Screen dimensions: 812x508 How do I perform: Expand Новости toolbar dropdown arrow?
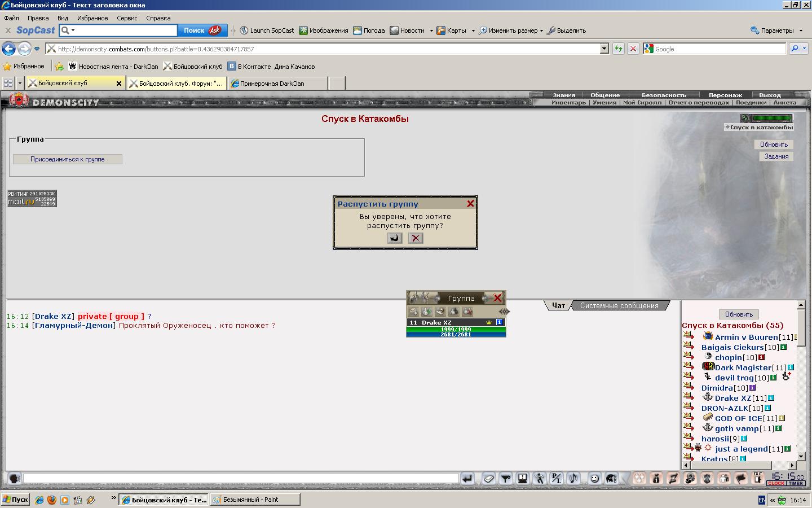click(x=431, y=30)
